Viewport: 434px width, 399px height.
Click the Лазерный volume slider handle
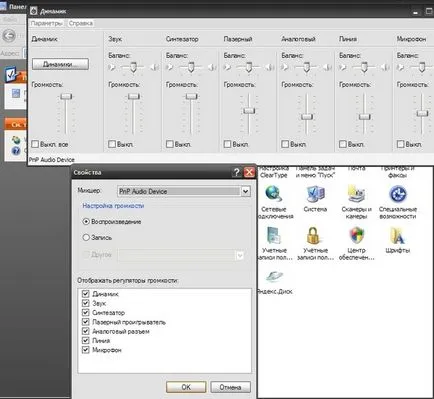[x=249, y=111]
